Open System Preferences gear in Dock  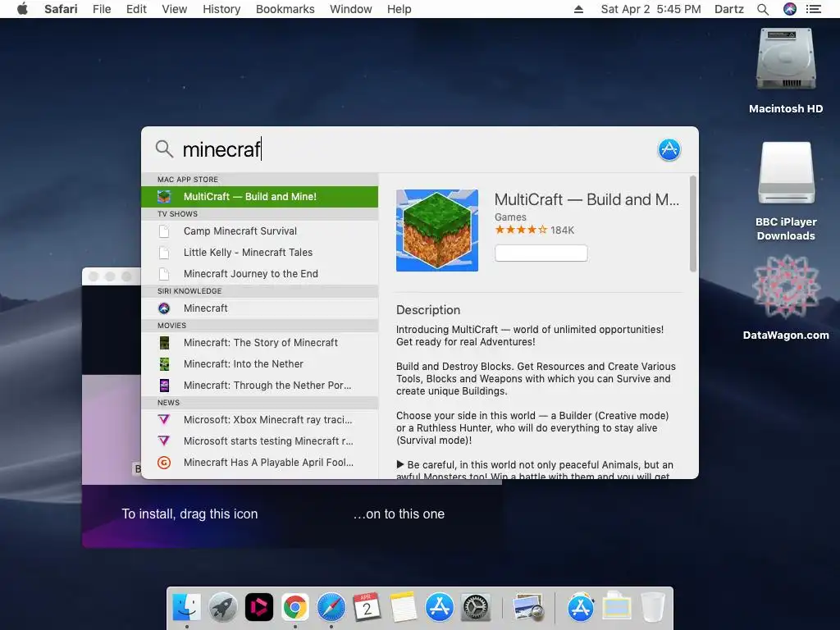point(476,608)
